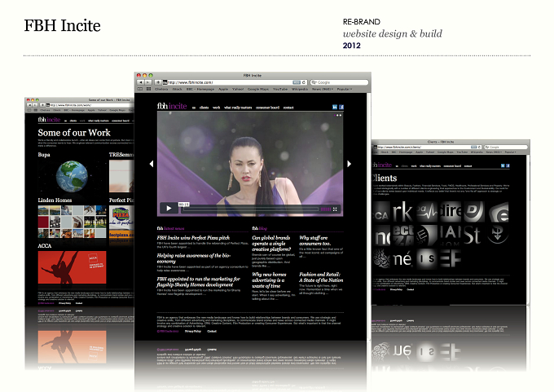Expand the News bookmarks folder dropdown

pyautogui.click(x=323, y=89)
